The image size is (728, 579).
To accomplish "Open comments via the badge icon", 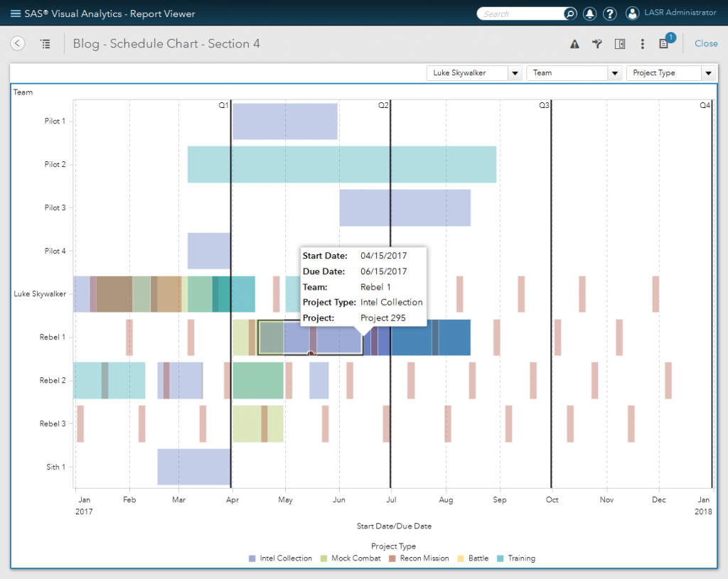I will click(664, 43).
